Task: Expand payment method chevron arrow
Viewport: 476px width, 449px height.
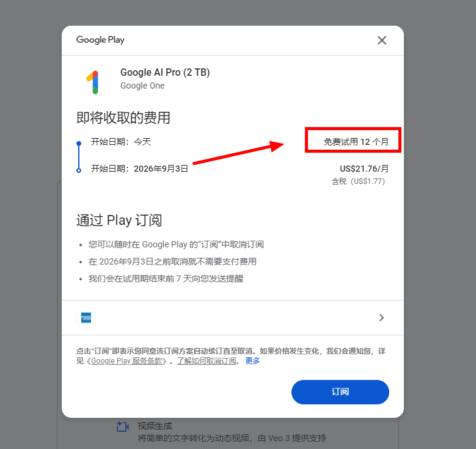Action: point(381,318)
